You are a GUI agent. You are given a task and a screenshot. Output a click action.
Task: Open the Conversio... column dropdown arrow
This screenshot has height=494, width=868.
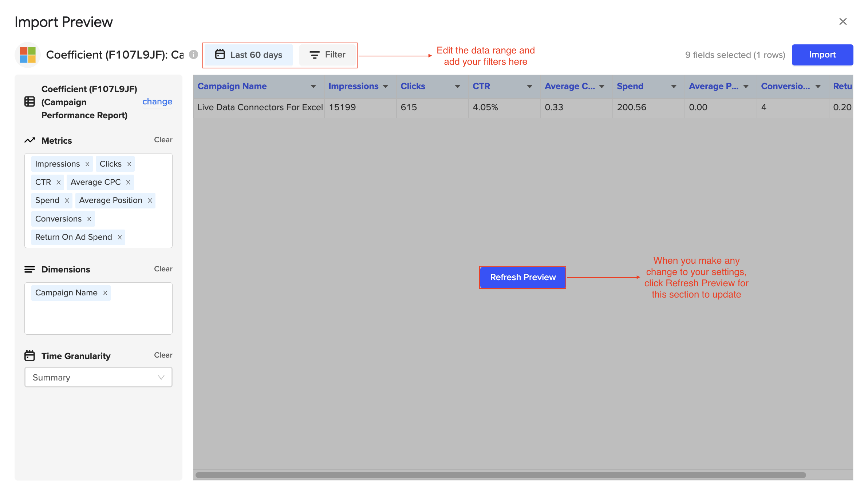coord(818,87)
